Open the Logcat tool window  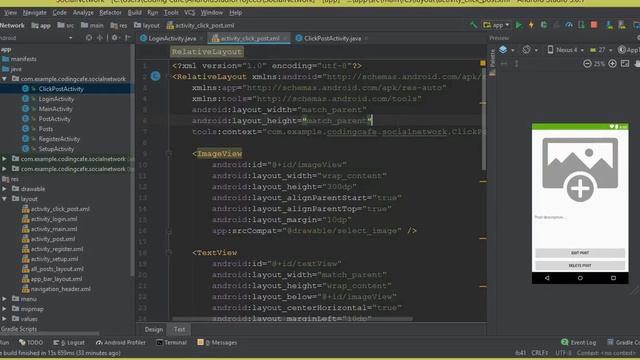coord(69,342)
